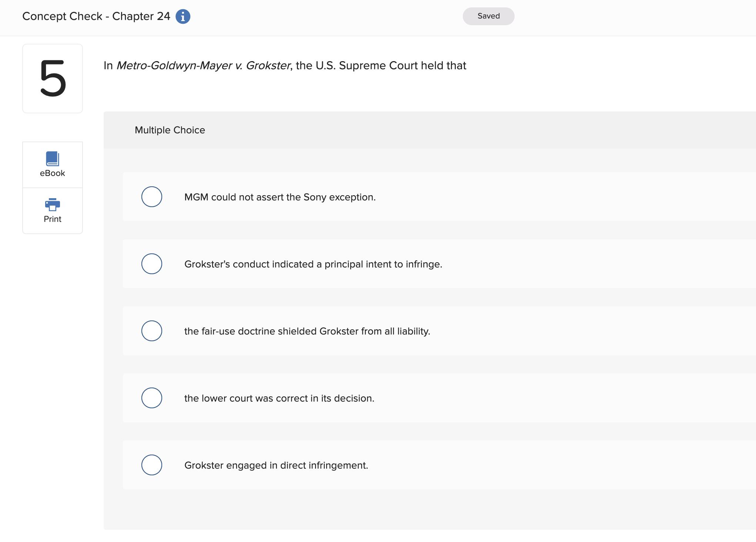Click the fair-use doctrine answer text

(x=307, y=331)
